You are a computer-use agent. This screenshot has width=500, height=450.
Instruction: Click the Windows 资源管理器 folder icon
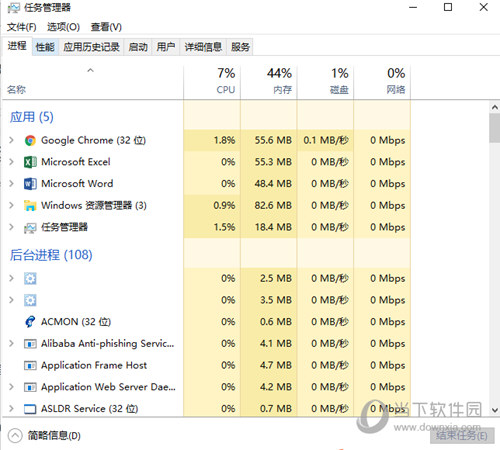(x=30, y=205)
